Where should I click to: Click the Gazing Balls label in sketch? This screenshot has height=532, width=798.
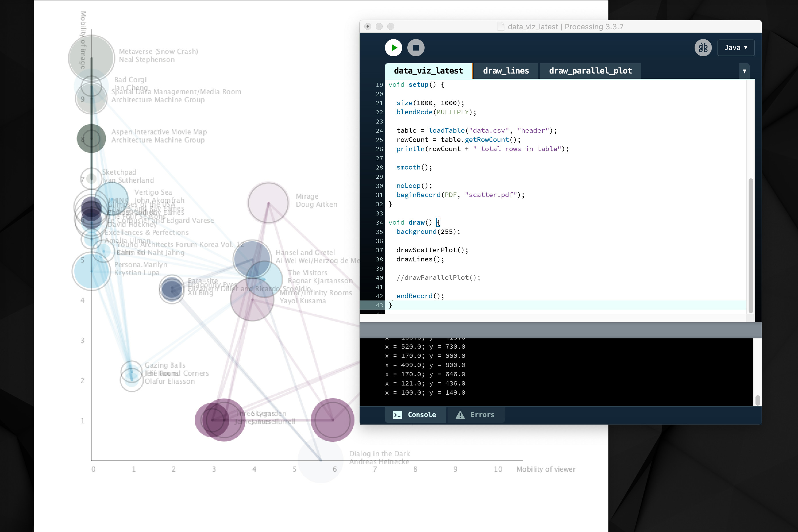coord(165,365)
